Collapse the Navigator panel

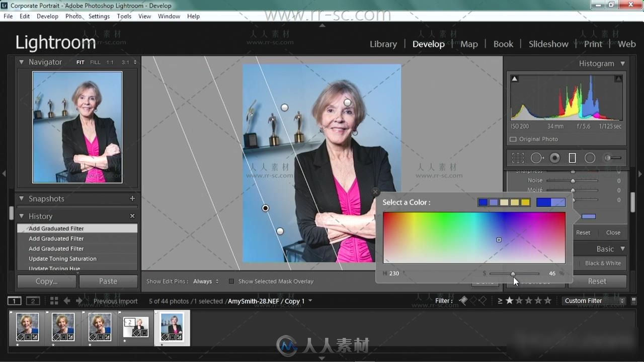[x=22, y=62]
